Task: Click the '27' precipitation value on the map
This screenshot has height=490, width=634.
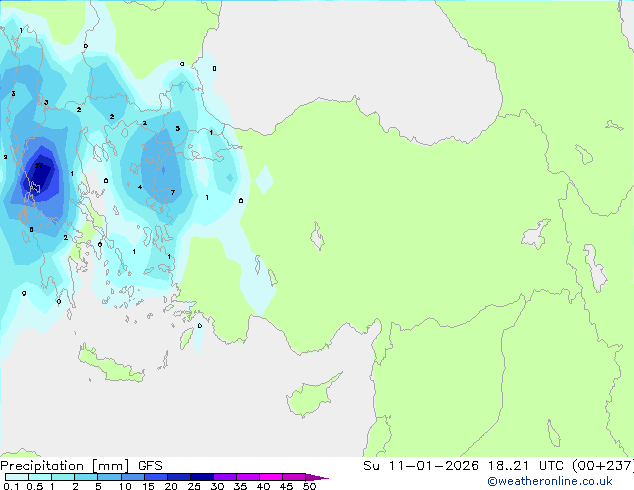Action: [39, 165]
